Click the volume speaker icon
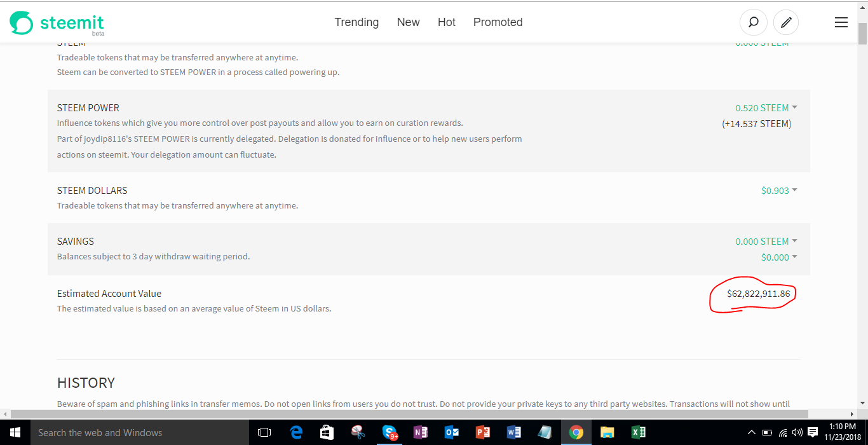This screenshot has width=868, height=445. pyautogui.click(x=797, y=433)
